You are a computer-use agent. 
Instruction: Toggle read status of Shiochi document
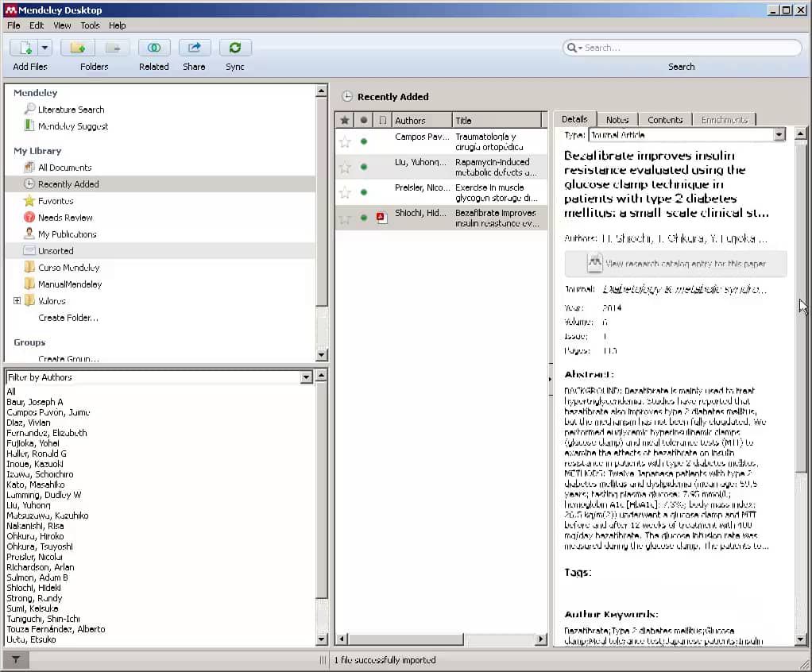(364, 218)
